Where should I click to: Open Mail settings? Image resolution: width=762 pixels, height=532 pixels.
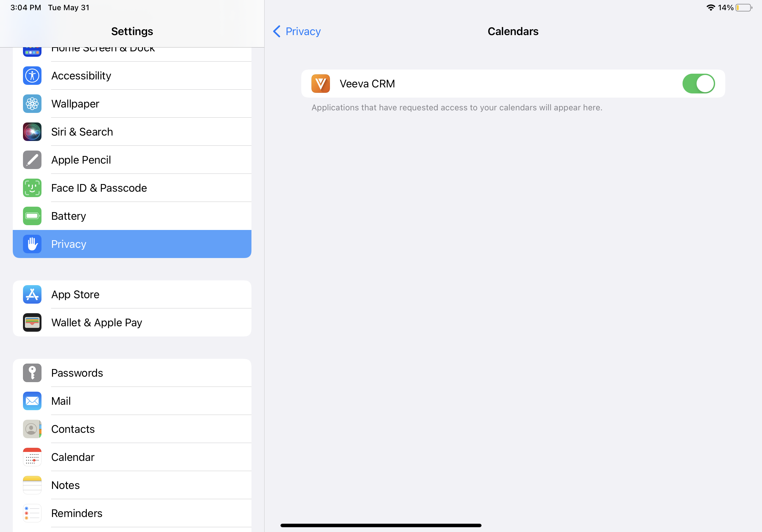coord(132,401)
